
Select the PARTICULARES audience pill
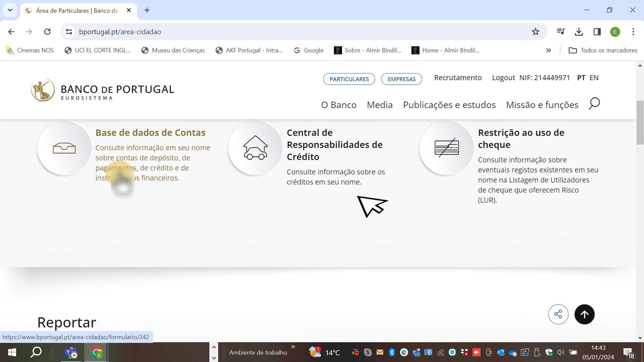(349, 79)
